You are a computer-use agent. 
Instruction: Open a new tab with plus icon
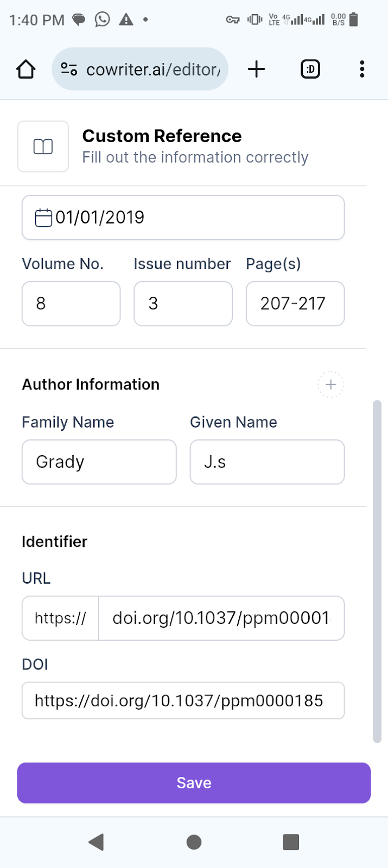[x=256, y=69]
